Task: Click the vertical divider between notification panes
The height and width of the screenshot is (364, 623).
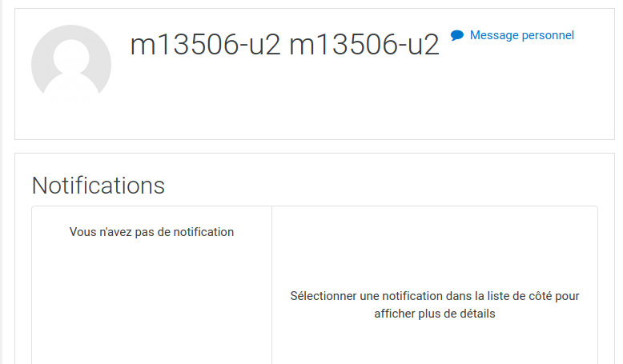Action: pos(271,285)
